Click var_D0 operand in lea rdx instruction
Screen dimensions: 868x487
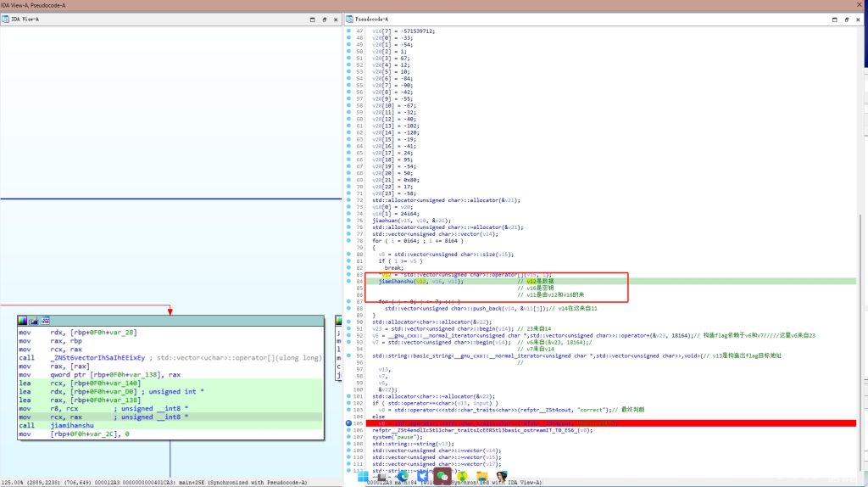coord(120,392)
